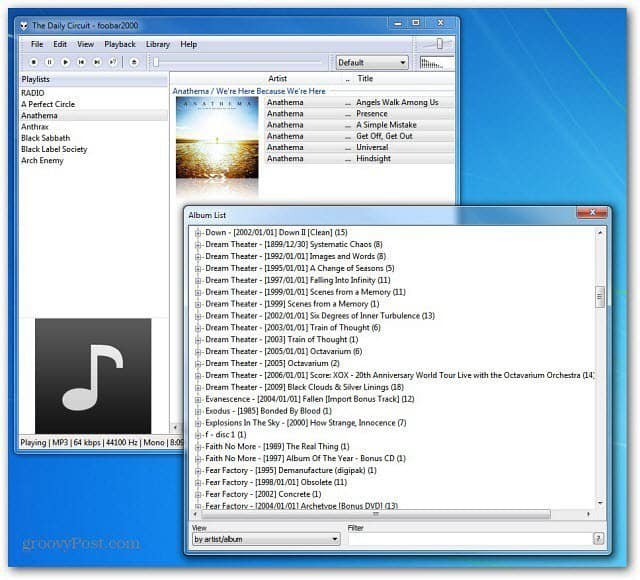This screenshot has width=640, height=580.
Task: Adjust the volume slider handle
Action: 440,43
